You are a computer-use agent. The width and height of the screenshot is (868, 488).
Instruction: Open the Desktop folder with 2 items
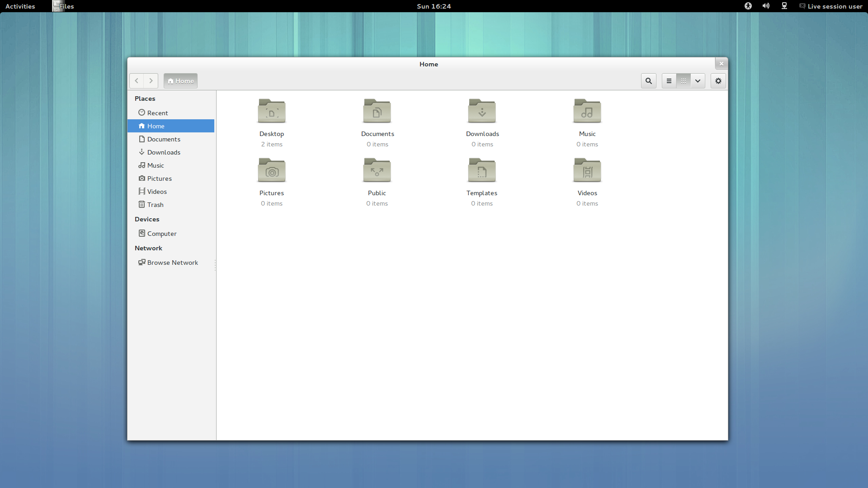(271, 111)
